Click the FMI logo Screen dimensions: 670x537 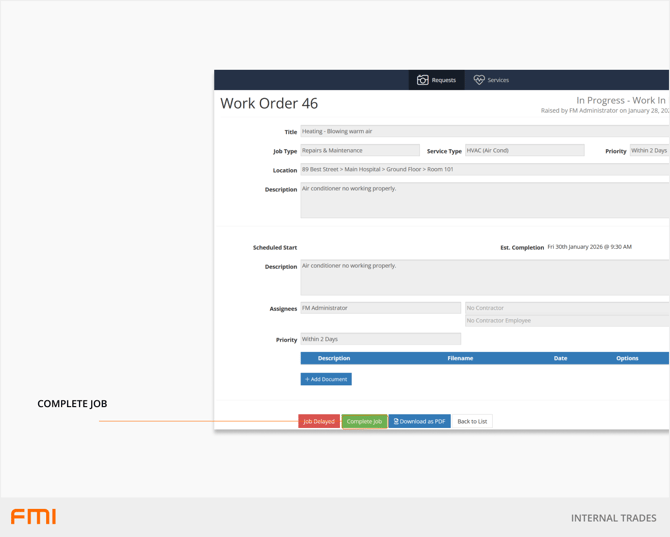pyautogui.click(x=33, y=516)
